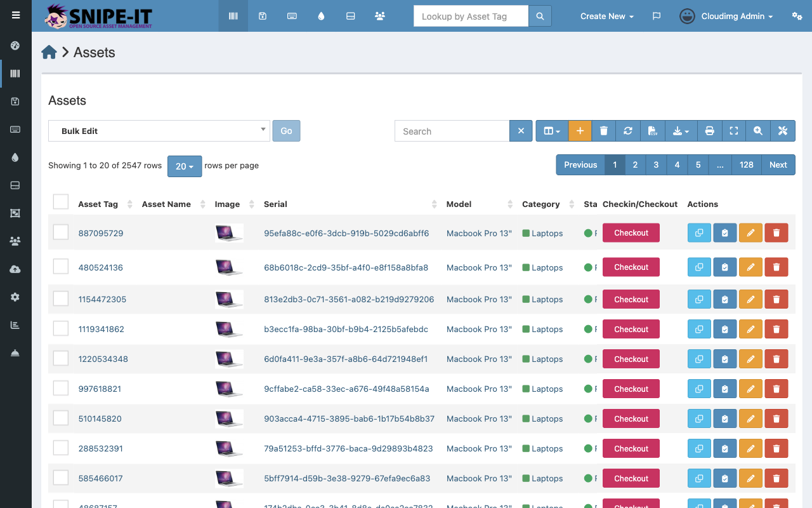Image resolution: width=812 pixels, height=508 pixels.
Task: Open Consumables from the left sidebar
Action: [15, 157]
